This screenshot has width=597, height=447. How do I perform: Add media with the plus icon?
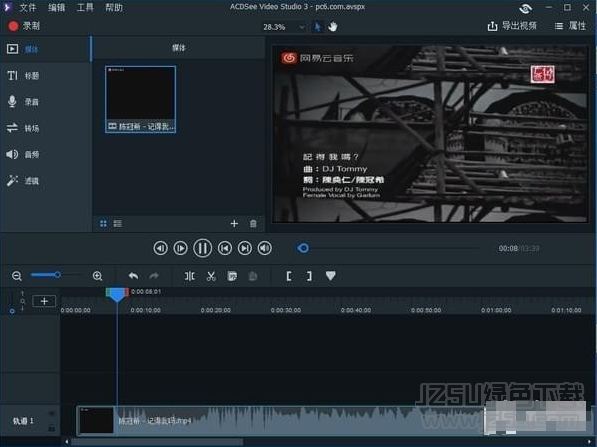(x=234, y=224)
